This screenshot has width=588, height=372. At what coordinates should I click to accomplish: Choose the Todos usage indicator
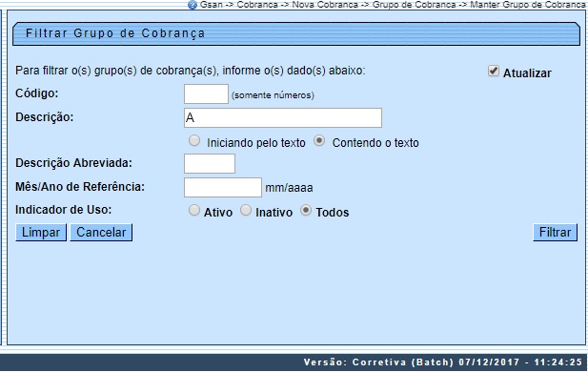pyautogui.click(x=306, y=210)
